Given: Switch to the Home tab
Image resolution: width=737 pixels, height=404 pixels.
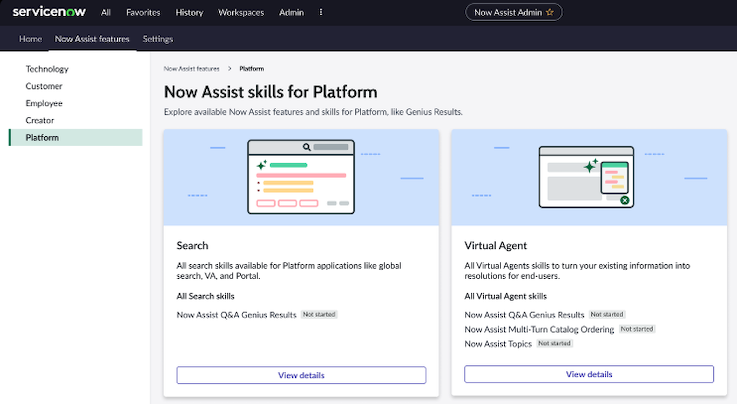Looking at the screenshot, I should [x=31, y=39].
